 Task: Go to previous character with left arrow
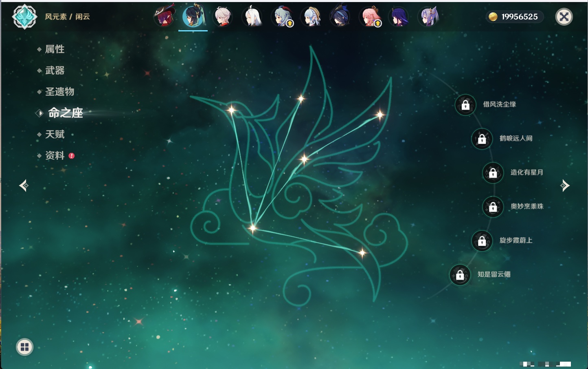[x=24, y=186]
